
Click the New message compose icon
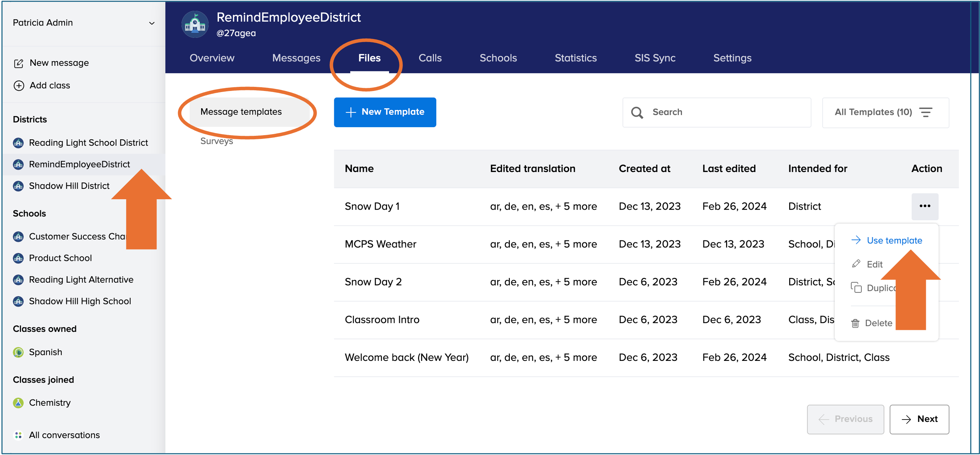click(x=19, y=63)
